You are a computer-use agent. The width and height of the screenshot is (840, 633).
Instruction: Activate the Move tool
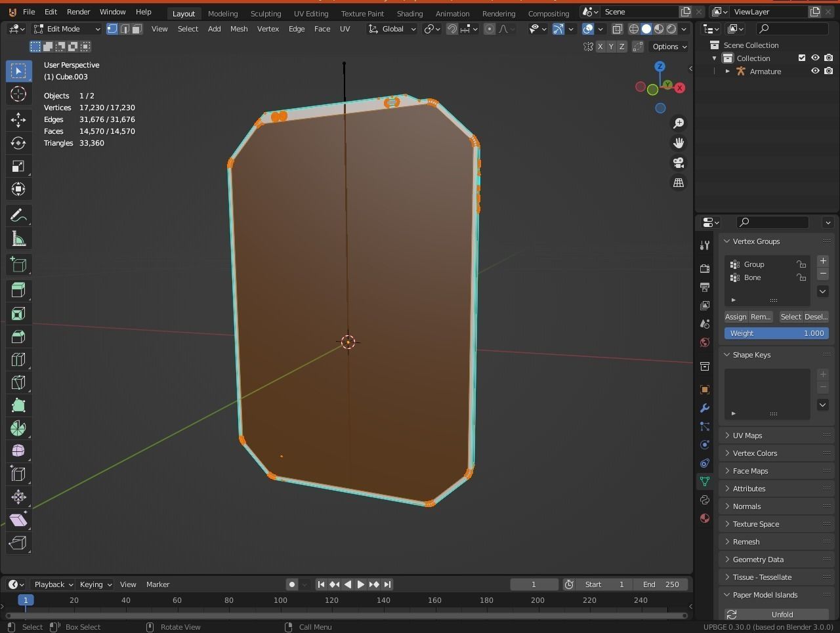tap(18, 120)
